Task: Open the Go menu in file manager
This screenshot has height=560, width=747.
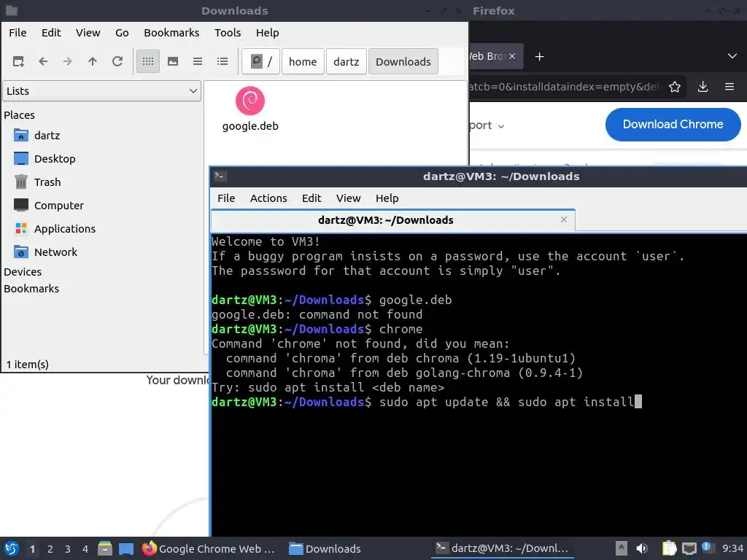Action: 122,33
